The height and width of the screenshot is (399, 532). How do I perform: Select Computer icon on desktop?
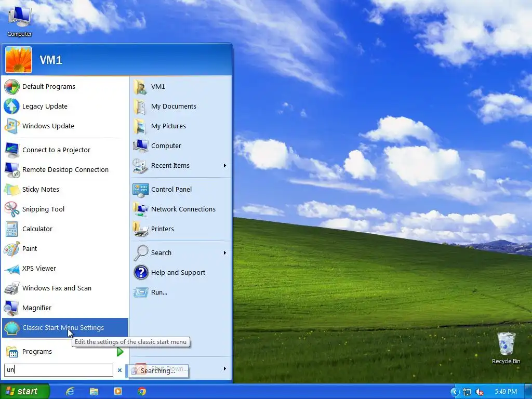[20, 21]
